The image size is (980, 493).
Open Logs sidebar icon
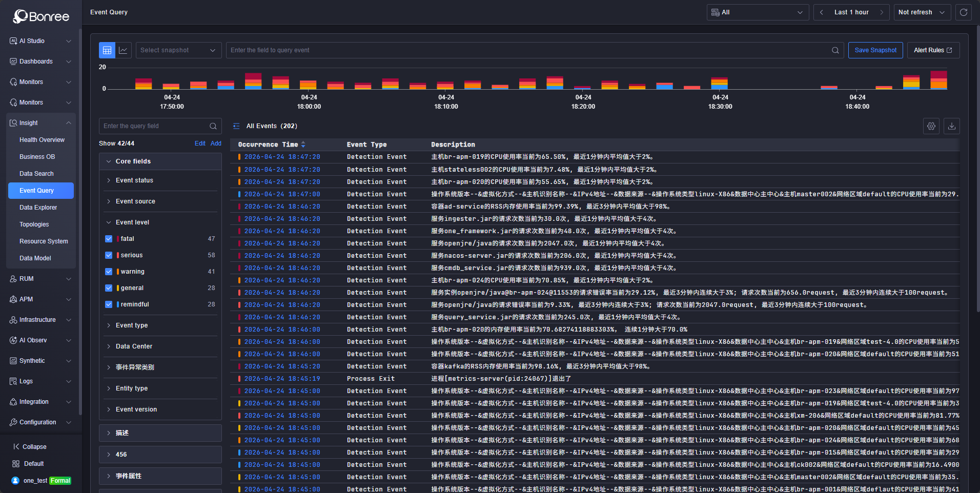pos(13,381)
